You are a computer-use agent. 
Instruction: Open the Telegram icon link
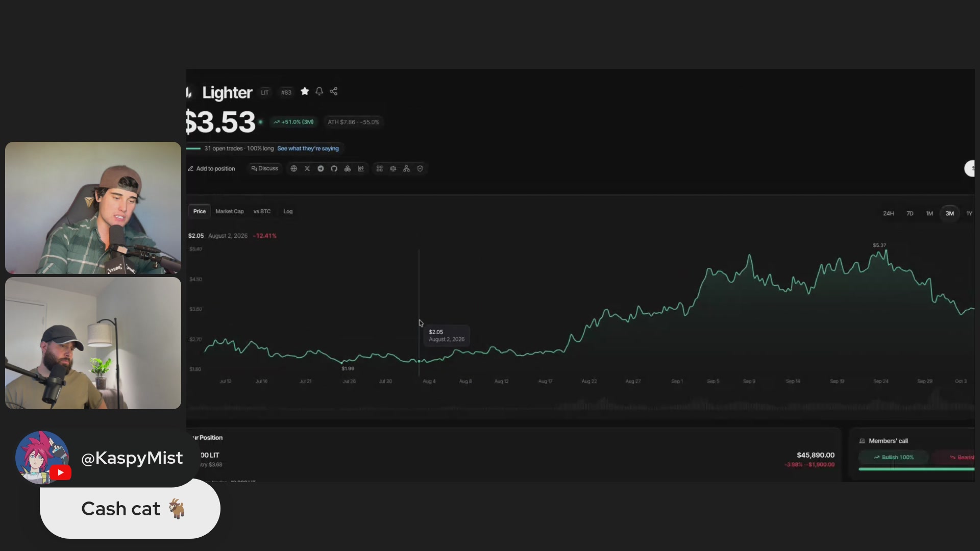tap(321, 168)
